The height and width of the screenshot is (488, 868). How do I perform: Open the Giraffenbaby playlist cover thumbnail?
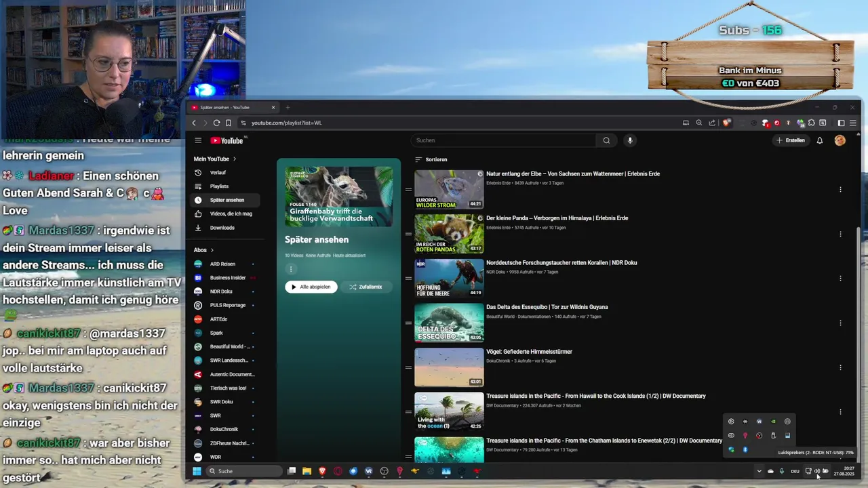click(x=338, y=196)
